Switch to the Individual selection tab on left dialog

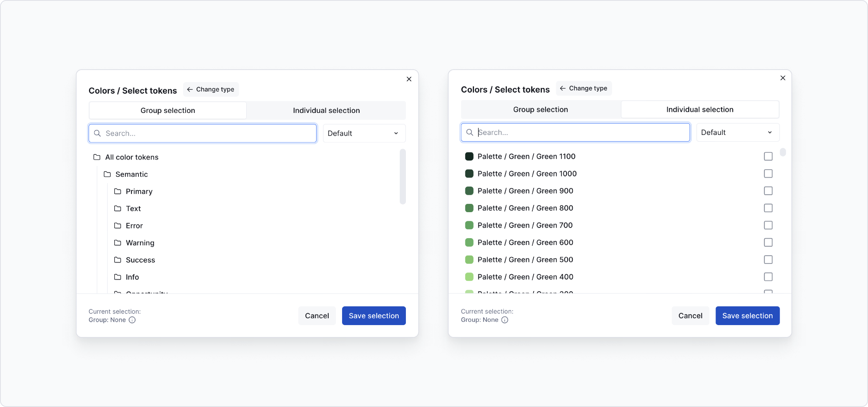tap(326, 110)
